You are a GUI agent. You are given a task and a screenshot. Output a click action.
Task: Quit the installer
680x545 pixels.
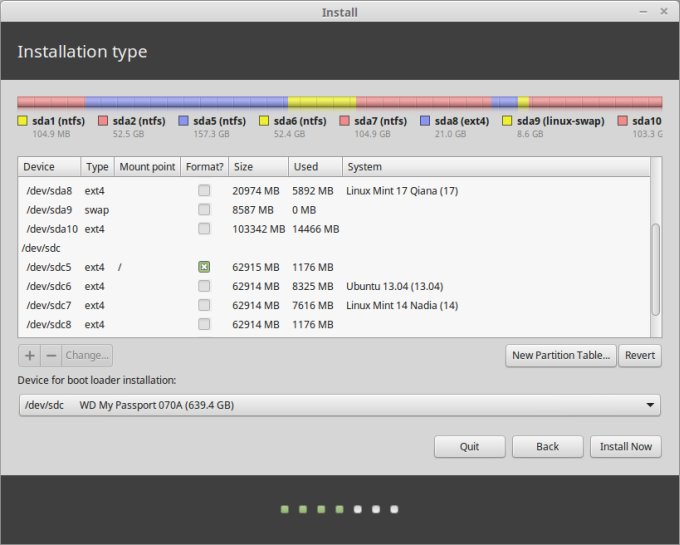coord(470,447)
